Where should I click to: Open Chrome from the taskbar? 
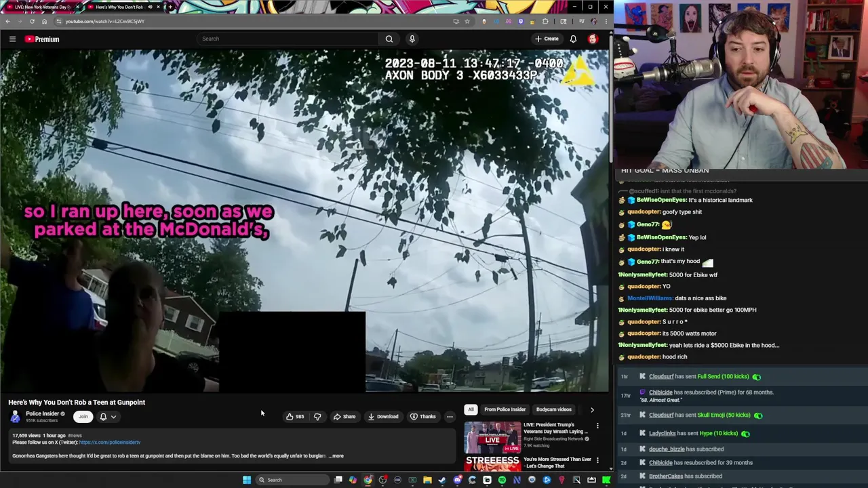click(368, 480)
